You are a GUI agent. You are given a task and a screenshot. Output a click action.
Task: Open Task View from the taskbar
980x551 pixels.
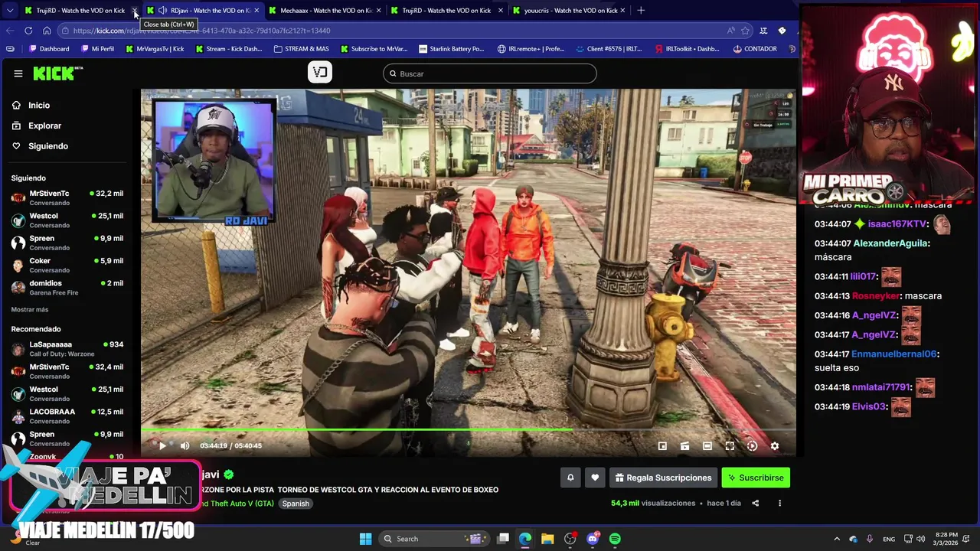tap(503, 539)
